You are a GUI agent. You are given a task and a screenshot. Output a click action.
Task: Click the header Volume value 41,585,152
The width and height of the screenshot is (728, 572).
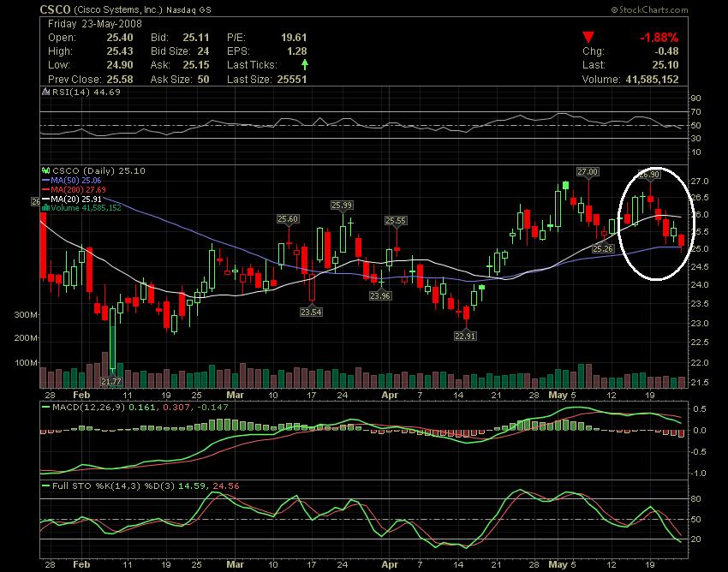pyautogui.click(x=653, y=80)
